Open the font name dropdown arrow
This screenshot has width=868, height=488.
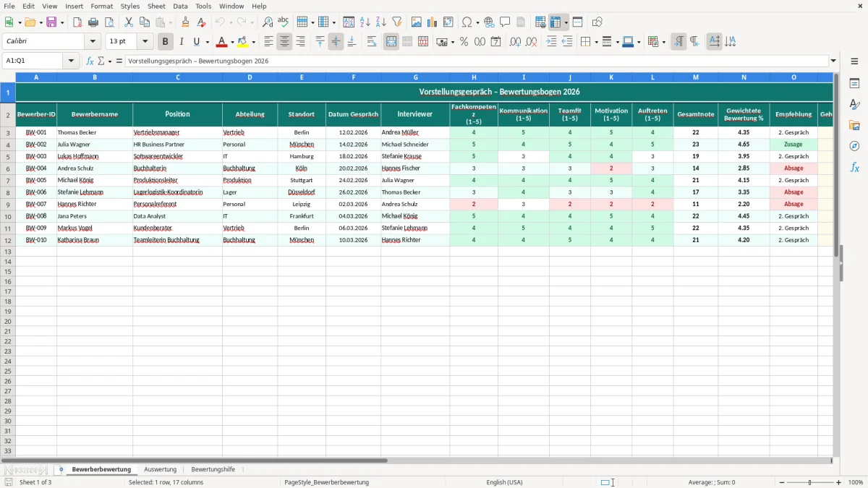click(x=92, y=42)
